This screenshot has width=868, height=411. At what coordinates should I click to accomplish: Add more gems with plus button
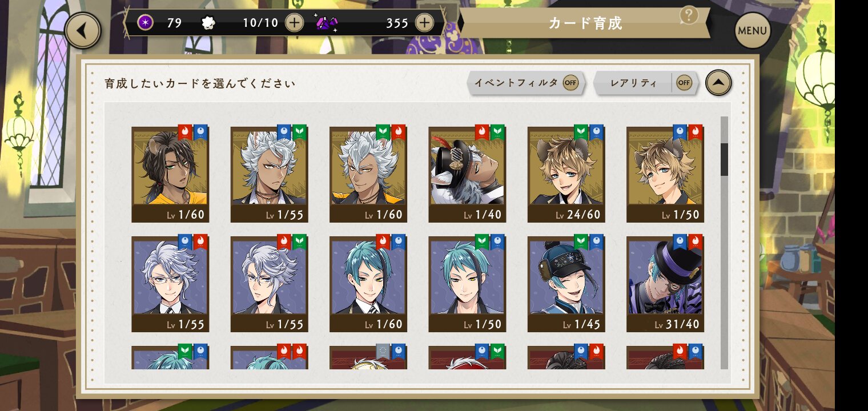[x=424, y=23]
